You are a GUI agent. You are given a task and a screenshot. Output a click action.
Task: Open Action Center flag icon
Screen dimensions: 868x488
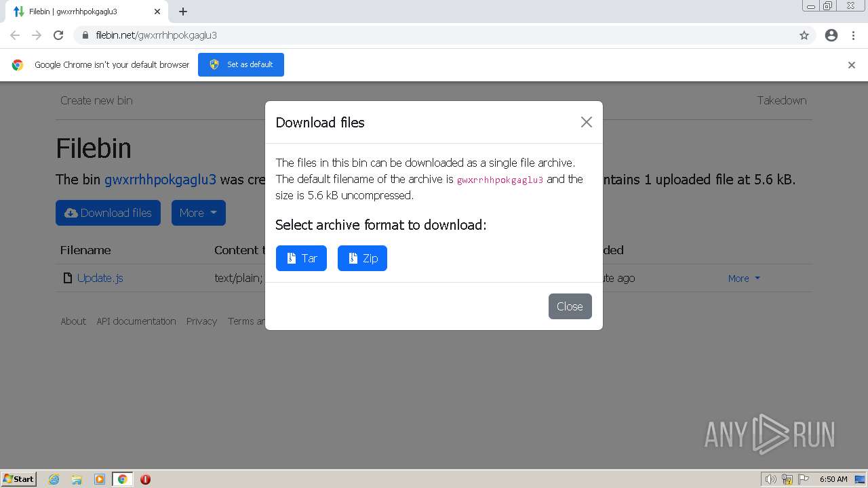tap(804, 479)
